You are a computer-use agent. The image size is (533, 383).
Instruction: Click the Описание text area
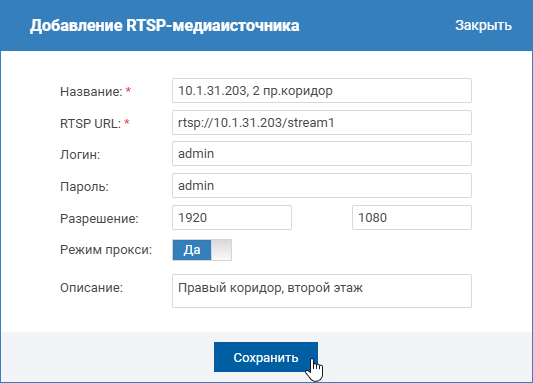pyautogui.click(x=322, y=291)
